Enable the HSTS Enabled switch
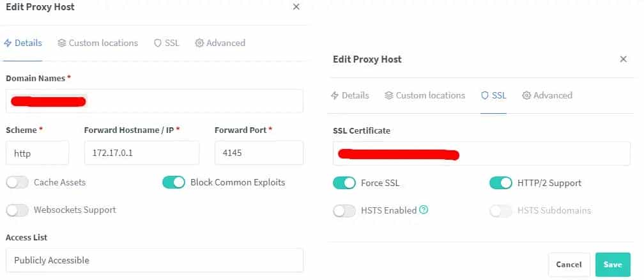Screen dimensions: 644x280 (x=344, y=210)
